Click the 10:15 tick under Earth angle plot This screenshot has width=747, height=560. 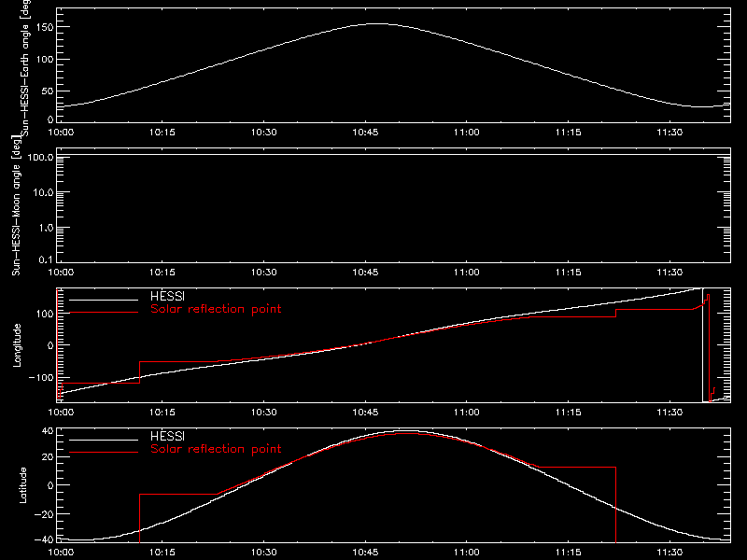point(162,133)
